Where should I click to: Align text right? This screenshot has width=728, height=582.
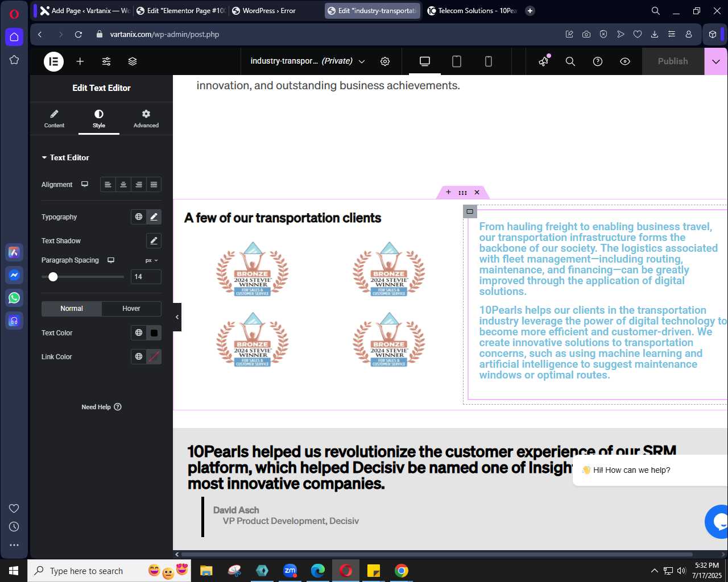pyautogui.click(x=139, y=185)
